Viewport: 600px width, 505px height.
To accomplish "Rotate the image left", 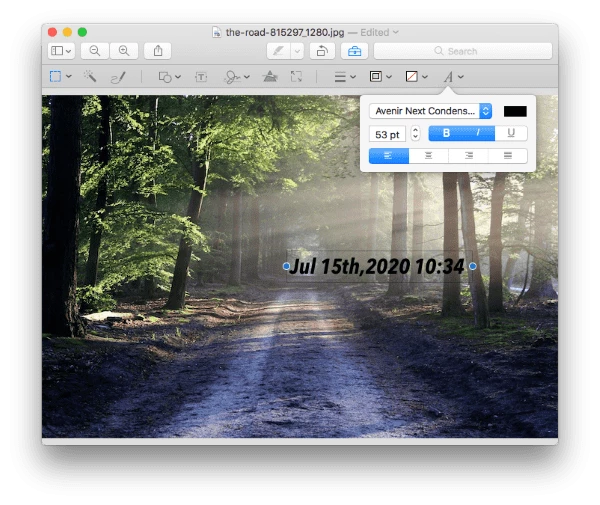I will click(322, 51).
